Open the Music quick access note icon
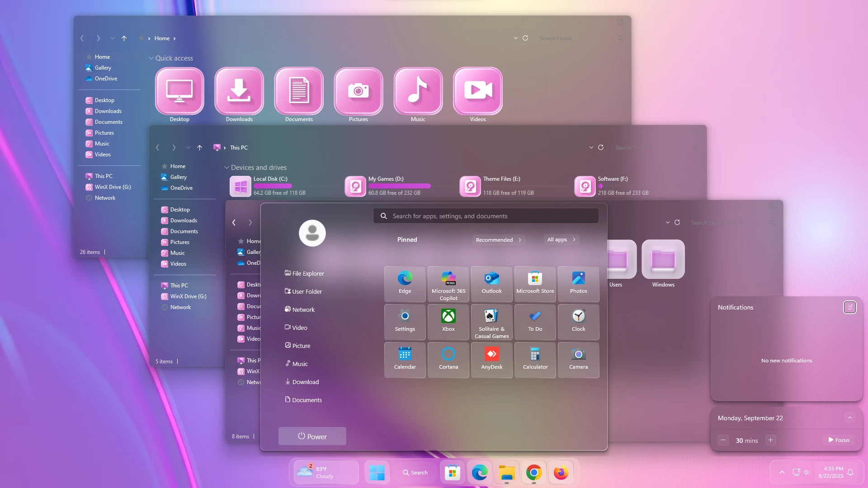The height and width of the screenshot is (488, 868). coord(418,91)
